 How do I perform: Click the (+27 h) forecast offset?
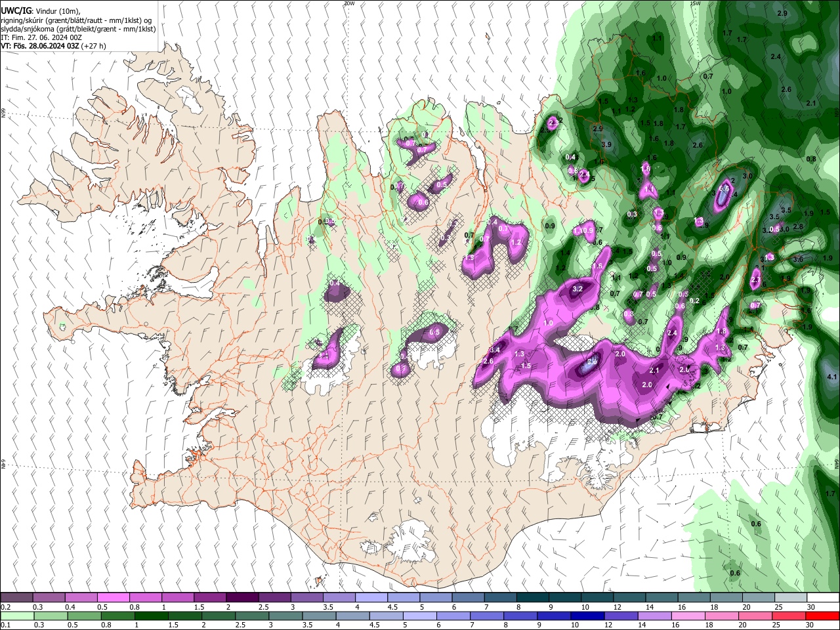pyautogui.click(x=94, y=46)
